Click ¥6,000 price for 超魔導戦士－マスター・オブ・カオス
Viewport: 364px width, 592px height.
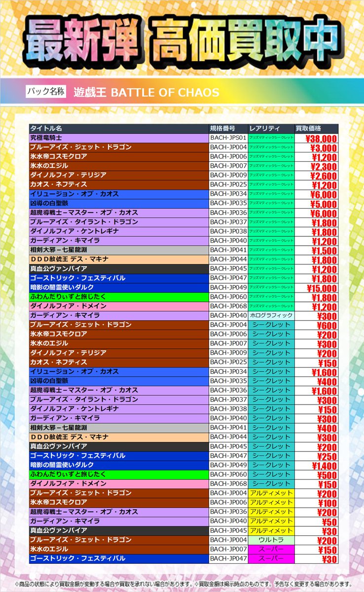(x=316, y=213)
